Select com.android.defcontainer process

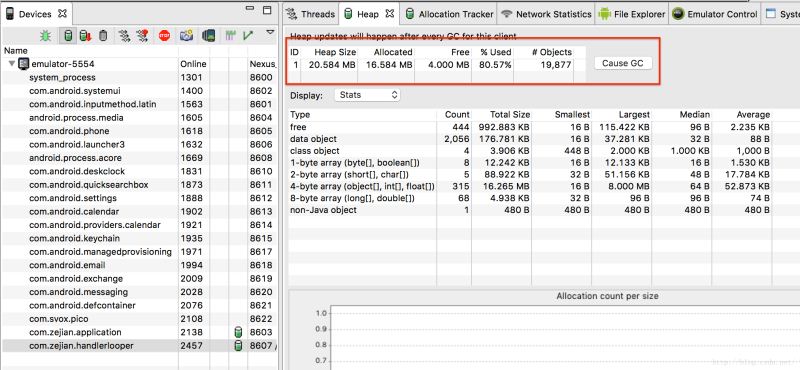[139, 305]
